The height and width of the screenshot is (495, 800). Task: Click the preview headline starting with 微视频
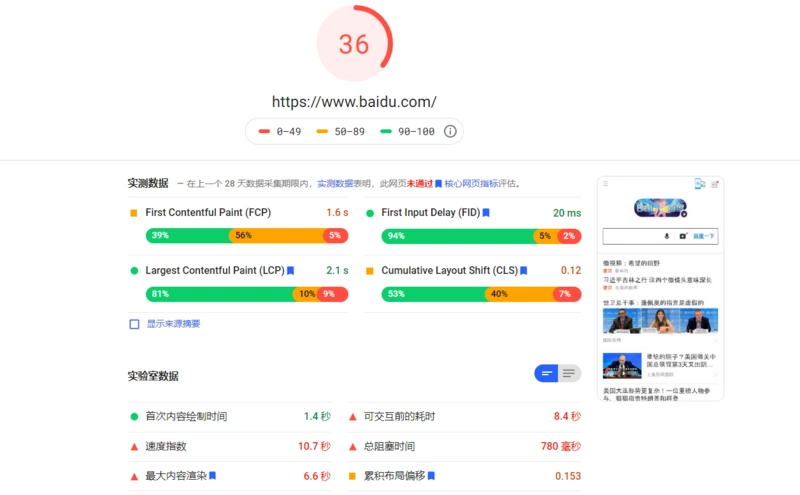(632, 263)
